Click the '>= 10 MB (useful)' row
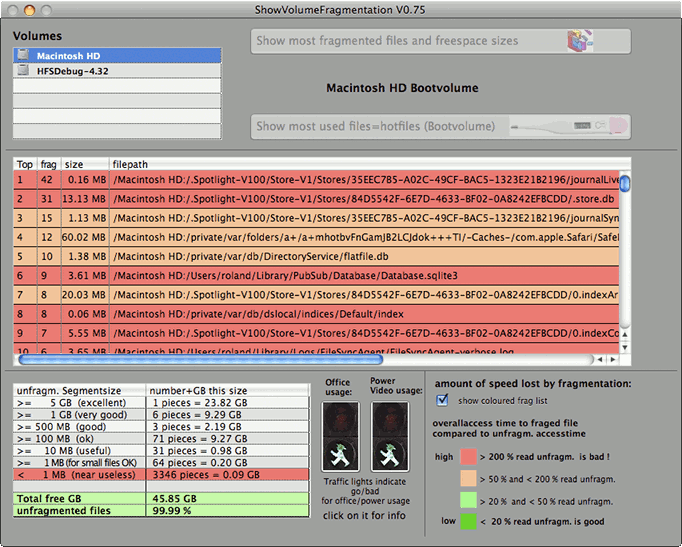Image resolution: width=682 pixels, height=547 pixels. 161,450
